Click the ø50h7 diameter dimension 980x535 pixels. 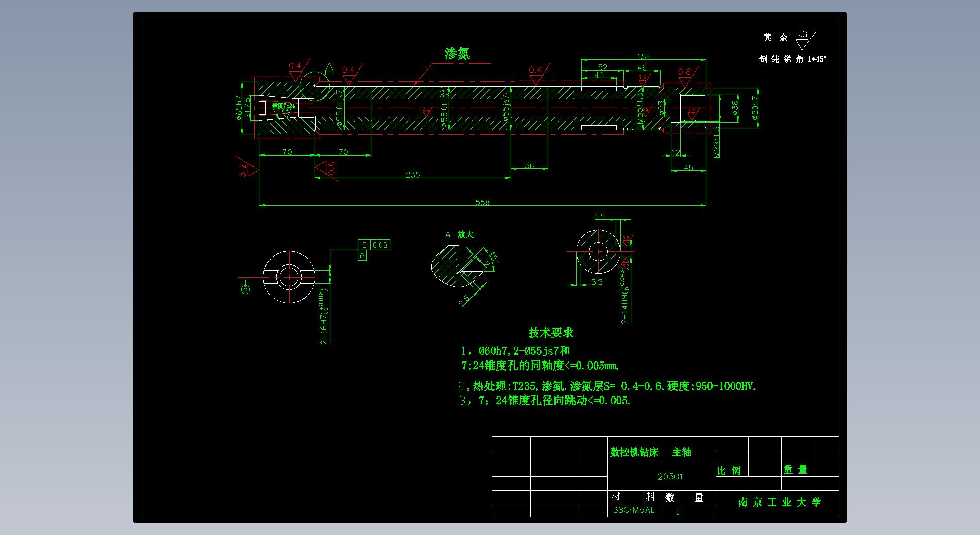(x=755, y=109)
